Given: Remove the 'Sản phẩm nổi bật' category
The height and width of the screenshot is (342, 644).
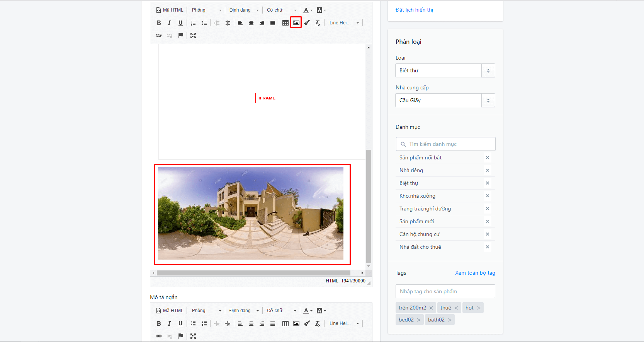Looking at the screenshot, I should (x=488, y=157).
